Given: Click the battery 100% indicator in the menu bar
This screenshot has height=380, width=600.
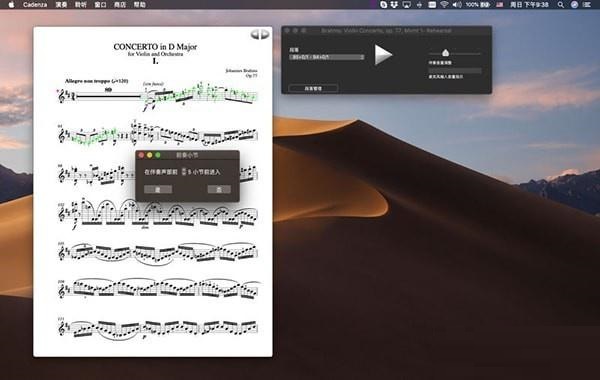Looking at the screenshot, I should point(478,5).
